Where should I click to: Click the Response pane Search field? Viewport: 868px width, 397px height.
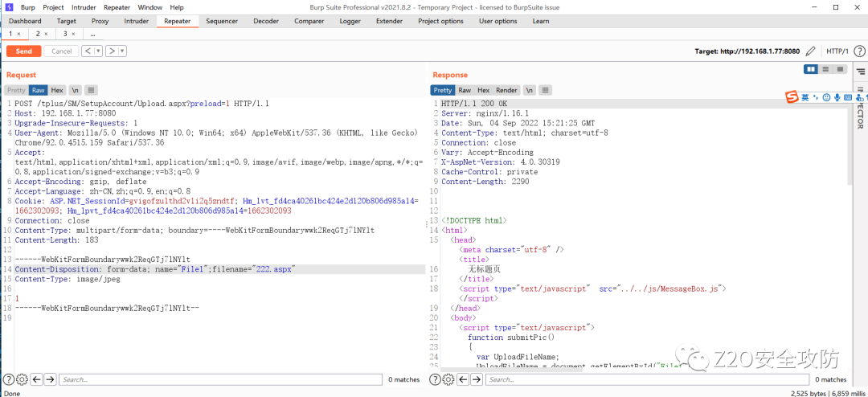click(x=647, y=379)
